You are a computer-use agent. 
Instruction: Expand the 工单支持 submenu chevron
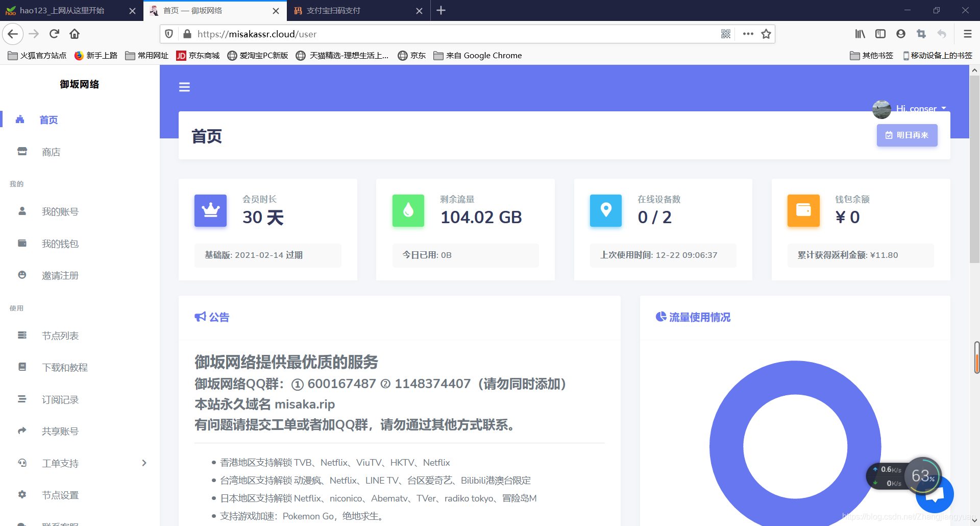(144, 463)
